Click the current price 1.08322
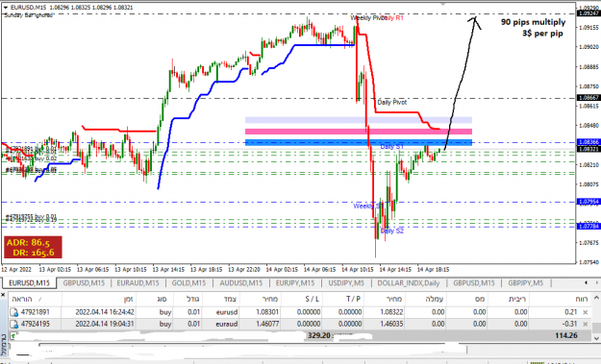Viewport: 601px width, 364px height. [x=391, y=312]
